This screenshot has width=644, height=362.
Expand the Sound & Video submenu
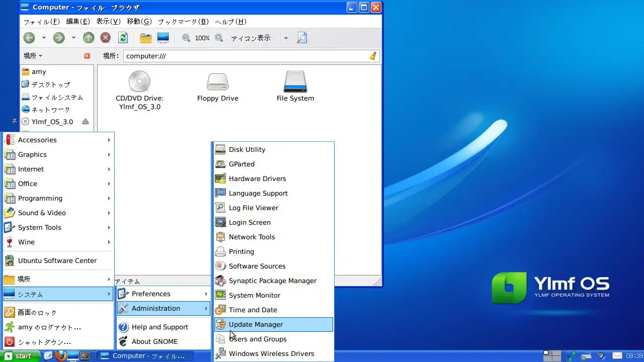pyautogui.click(x=58, y=213)
